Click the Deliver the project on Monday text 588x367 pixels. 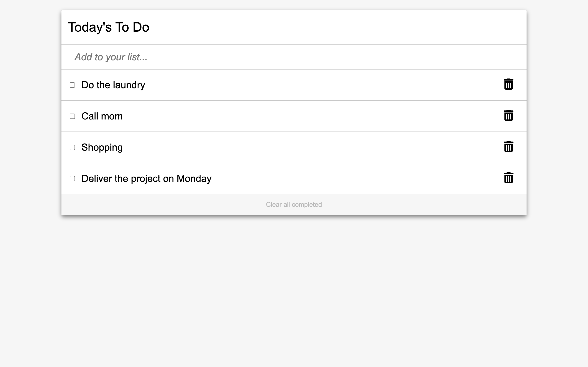coord(146,179)
